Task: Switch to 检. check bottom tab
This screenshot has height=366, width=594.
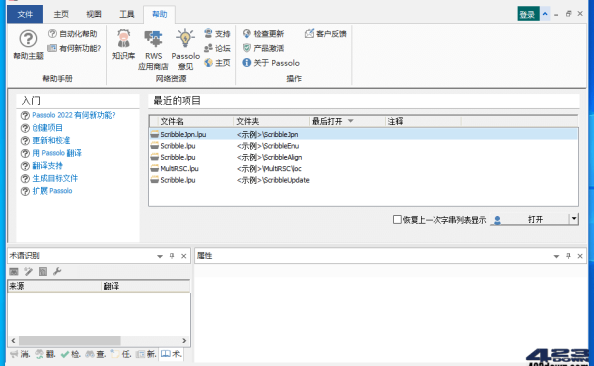Action: 70,354
